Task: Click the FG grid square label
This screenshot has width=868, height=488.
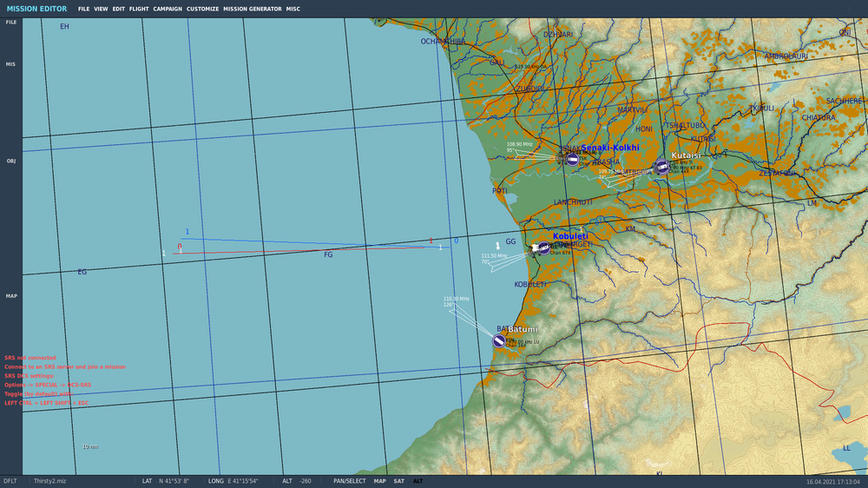Action: point(328,254)
